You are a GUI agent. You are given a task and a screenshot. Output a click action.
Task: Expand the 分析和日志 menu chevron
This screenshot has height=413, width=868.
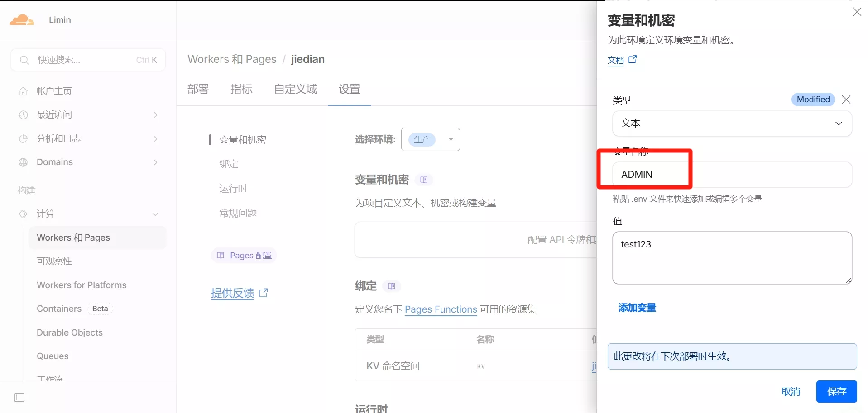(155, 139)
